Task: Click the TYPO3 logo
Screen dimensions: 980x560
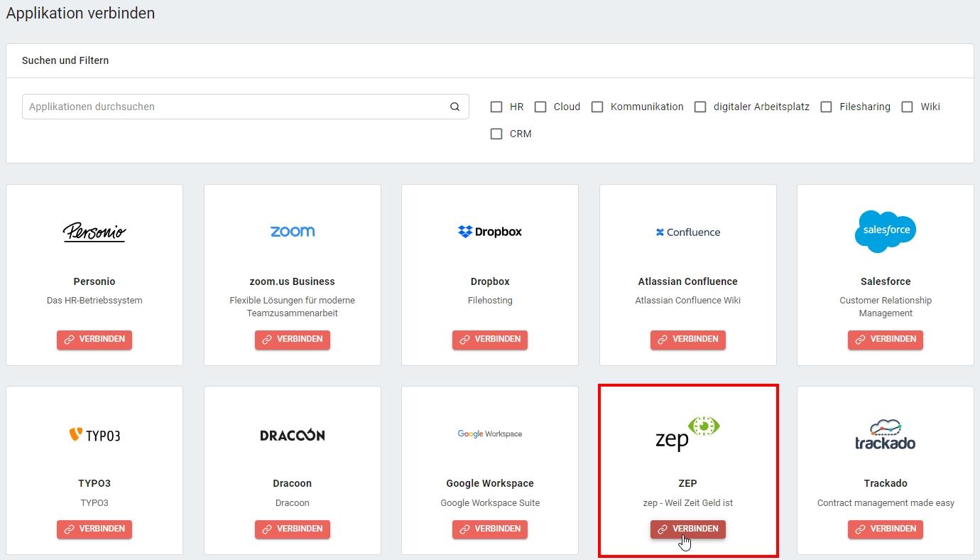Action: click(94, 435)
